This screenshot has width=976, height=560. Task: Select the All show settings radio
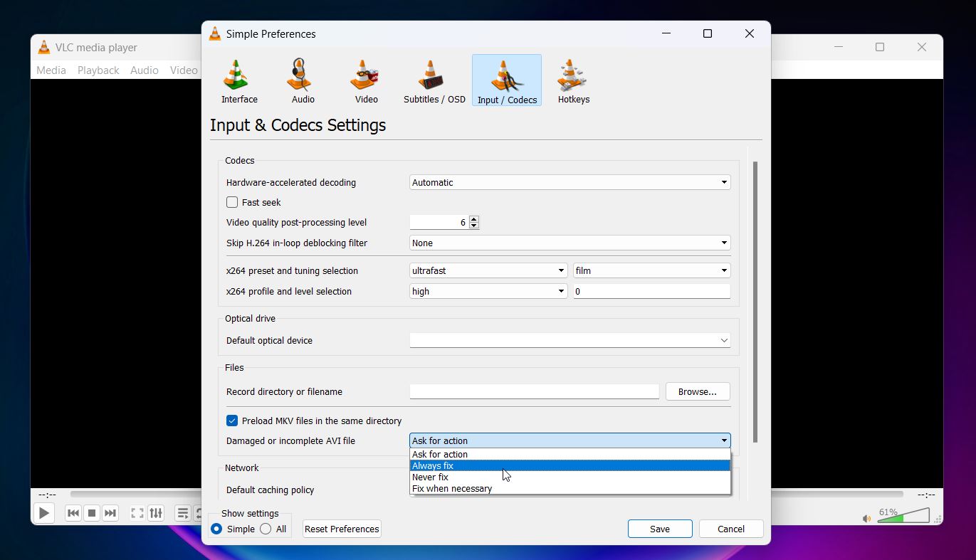266,529
